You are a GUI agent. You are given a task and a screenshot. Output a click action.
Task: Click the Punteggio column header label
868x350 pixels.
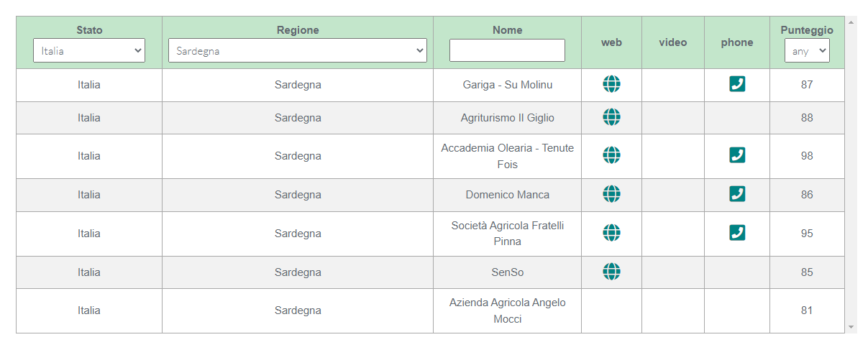pyautogui.click(x=807, y=30)
